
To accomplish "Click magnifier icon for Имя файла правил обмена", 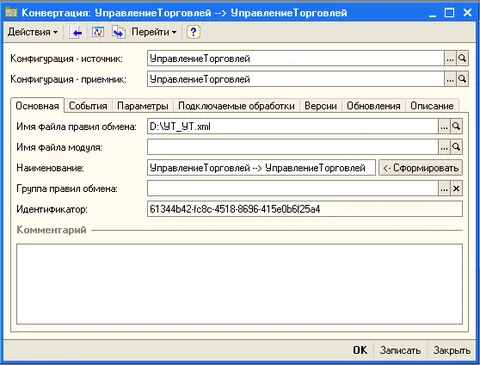I will 456,127.
